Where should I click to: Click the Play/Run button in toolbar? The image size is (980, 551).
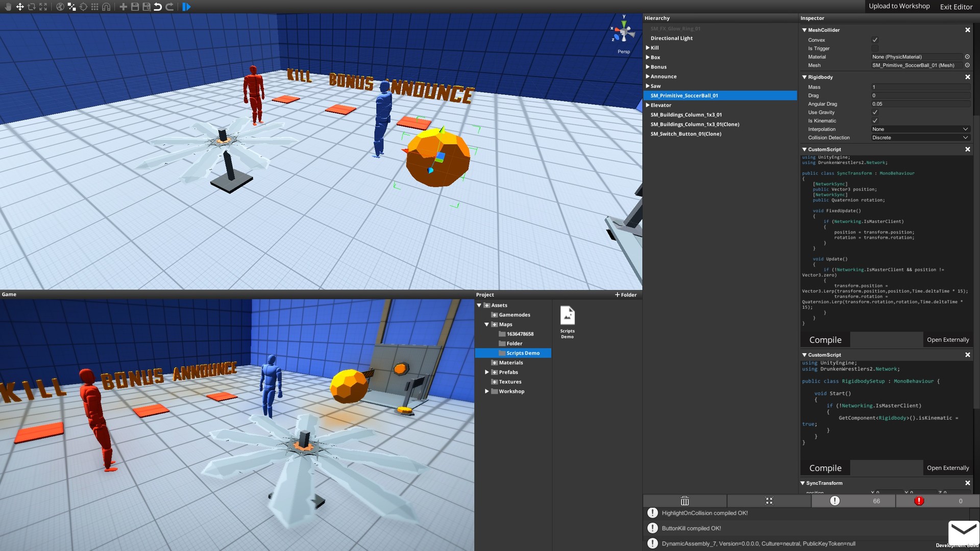coord(186,7)
